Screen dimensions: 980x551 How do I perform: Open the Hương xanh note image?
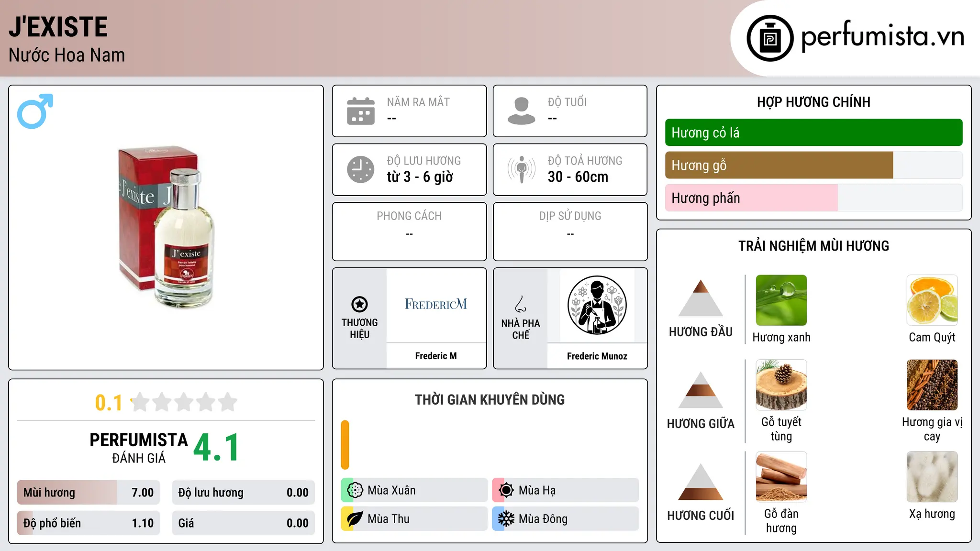781,300
